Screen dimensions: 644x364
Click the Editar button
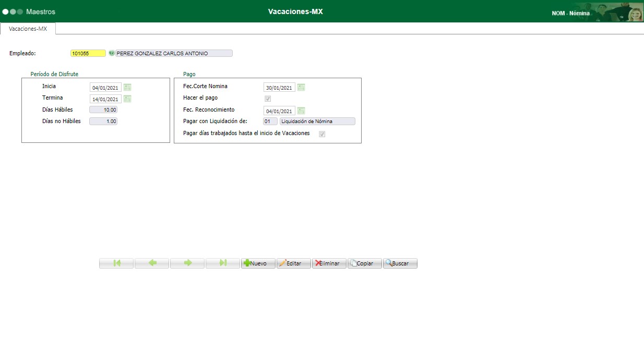294,263
